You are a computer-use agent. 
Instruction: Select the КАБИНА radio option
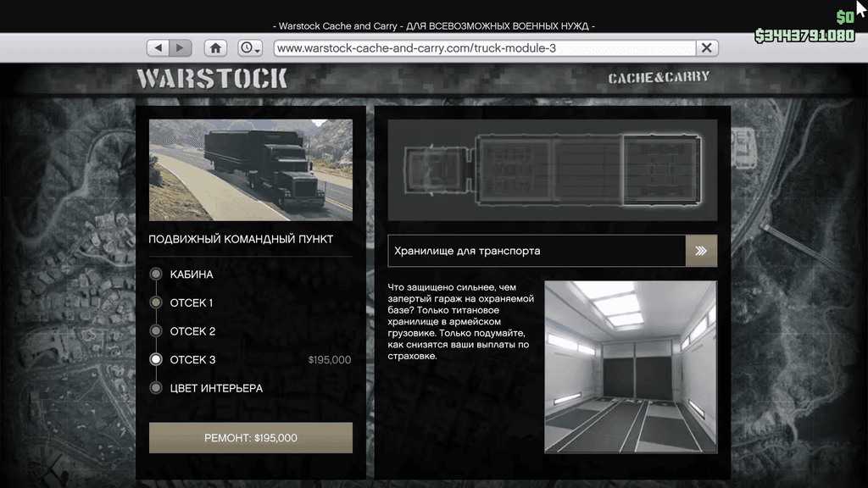tap(156, 274)
